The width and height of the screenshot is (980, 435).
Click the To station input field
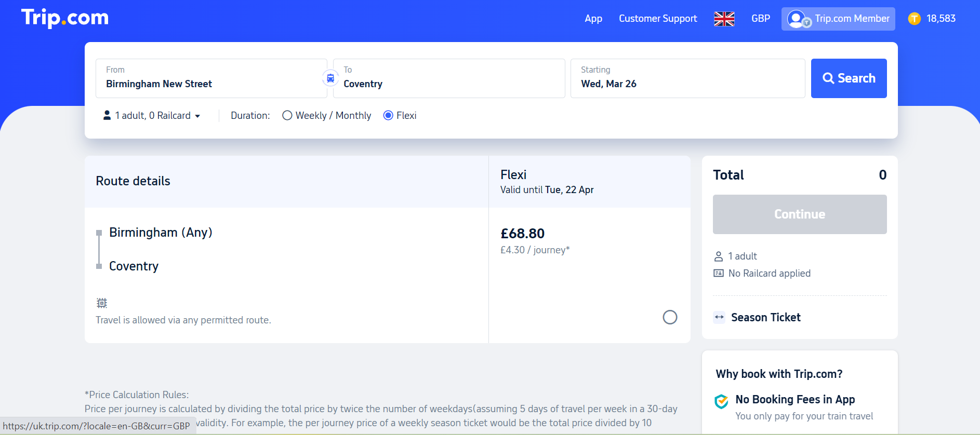point(449,78)
